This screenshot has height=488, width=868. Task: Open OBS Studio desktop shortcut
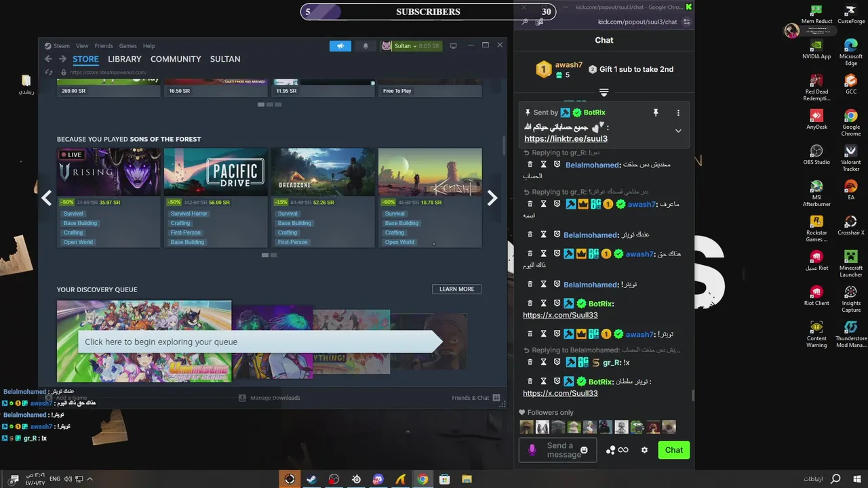pos(817,154)
